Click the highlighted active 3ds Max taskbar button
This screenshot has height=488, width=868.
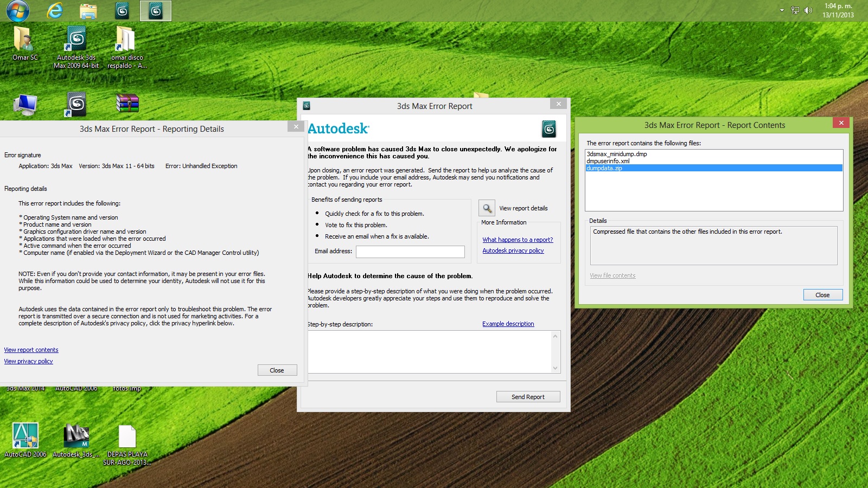coord(156,11)
